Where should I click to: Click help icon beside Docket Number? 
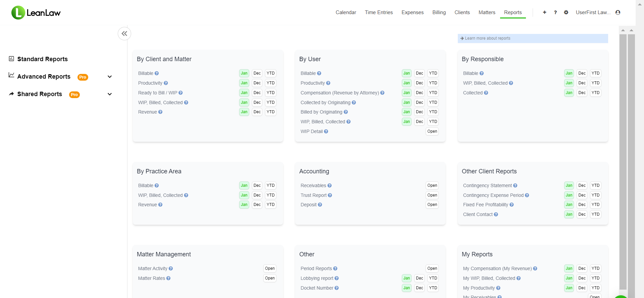(x=337, y=288)
